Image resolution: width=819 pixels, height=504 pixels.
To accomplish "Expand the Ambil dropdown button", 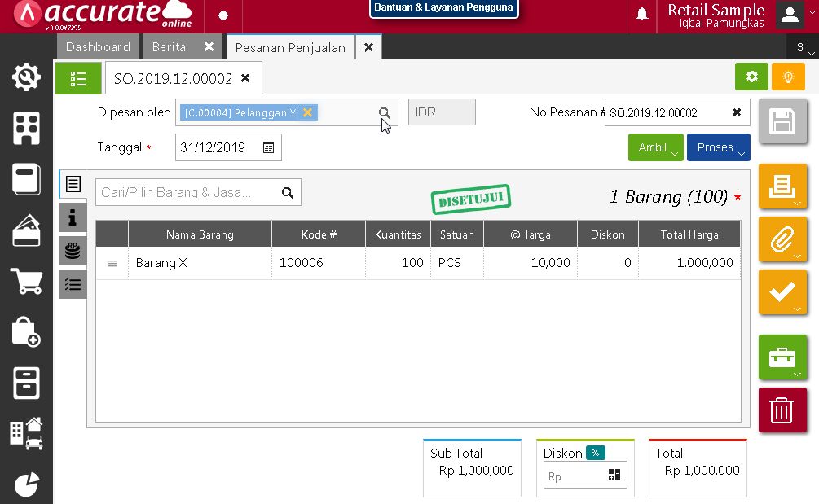I will tap(656, 147).
